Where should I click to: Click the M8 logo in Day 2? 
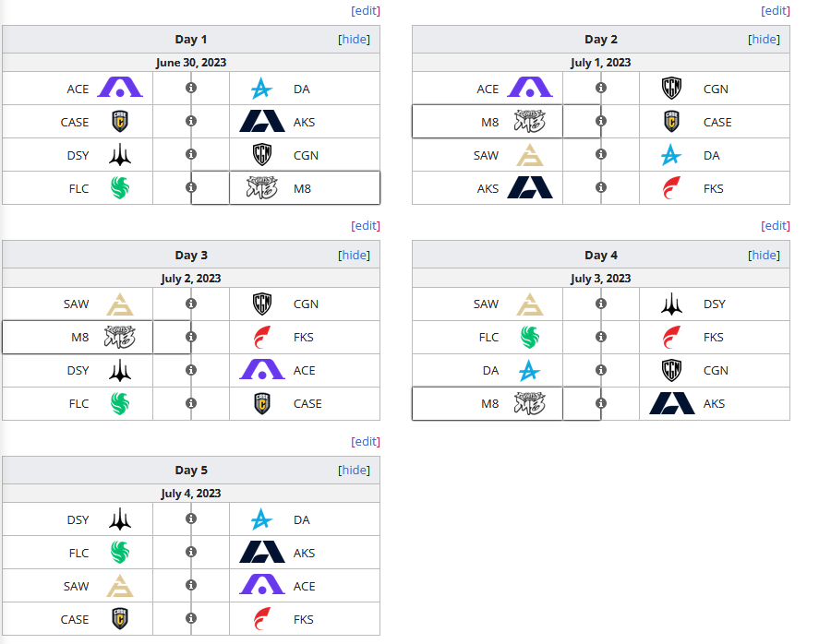click(529, 122)
